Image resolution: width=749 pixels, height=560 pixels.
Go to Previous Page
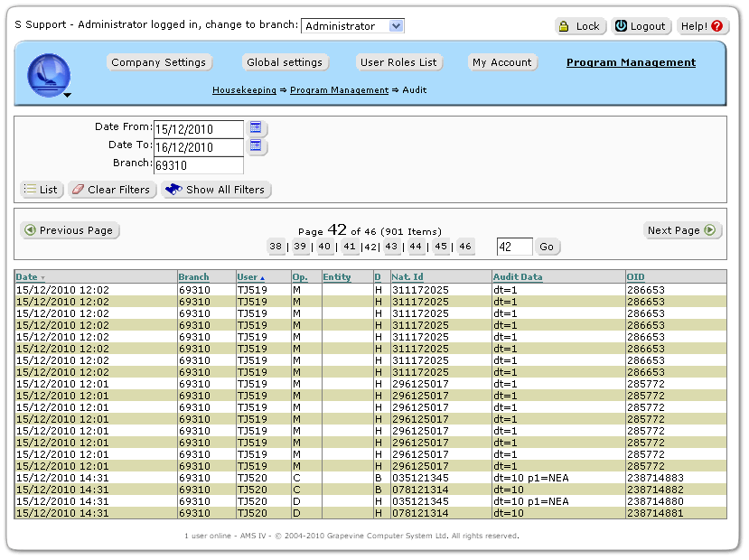[x=70, y=230]
